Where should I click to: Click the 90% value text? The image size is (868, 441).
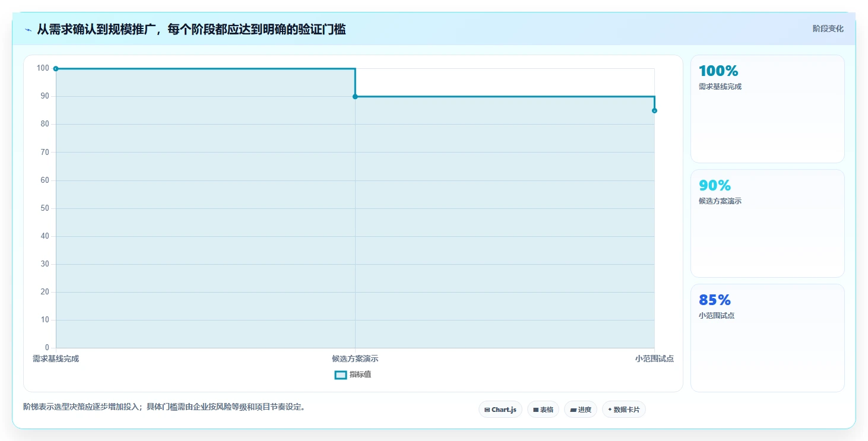pos(715,186)
